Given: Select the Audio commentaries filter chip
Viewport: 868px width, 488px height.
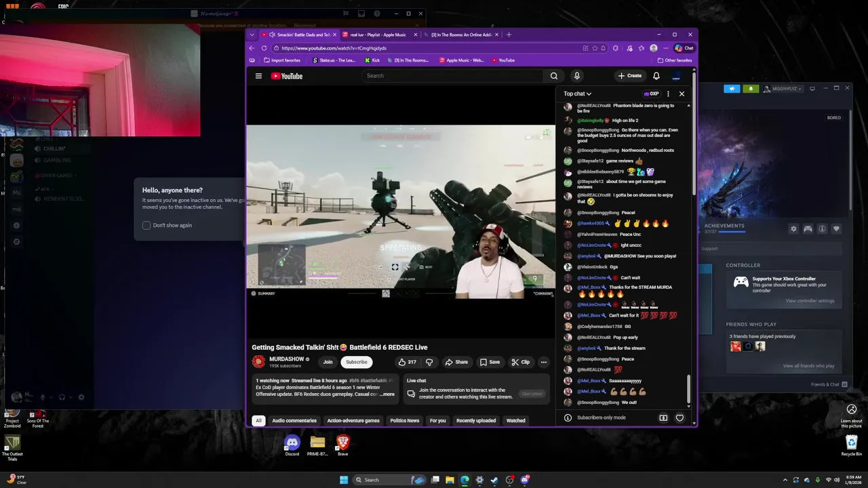Looking at the screenshot, I should point(294,421).
